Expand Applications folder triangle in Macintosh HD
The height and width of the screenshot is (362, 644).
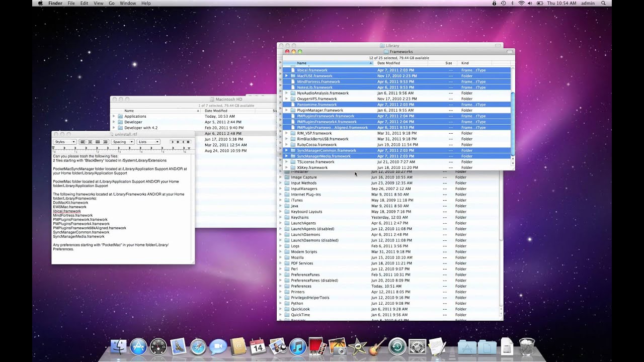tap(114, 116)
